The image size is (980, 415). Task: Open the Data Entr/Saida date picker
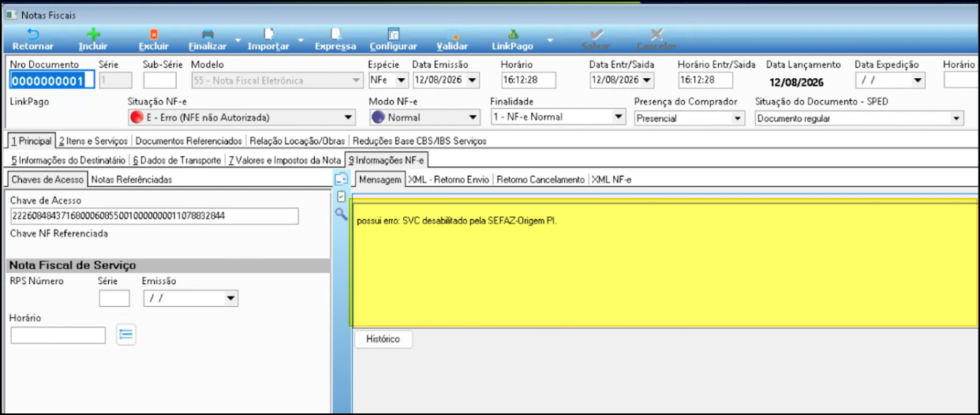[648, 80]
